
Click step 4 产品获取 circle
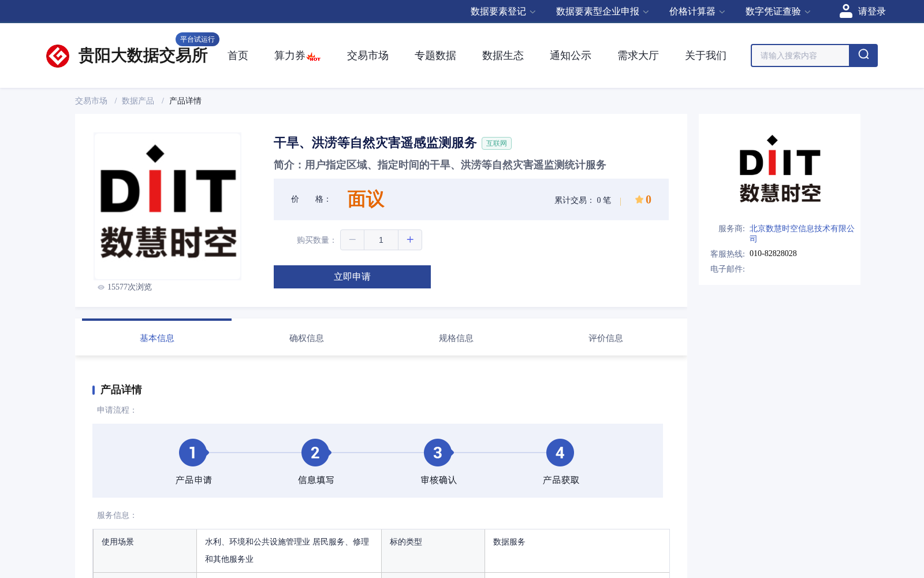(560, 453)
